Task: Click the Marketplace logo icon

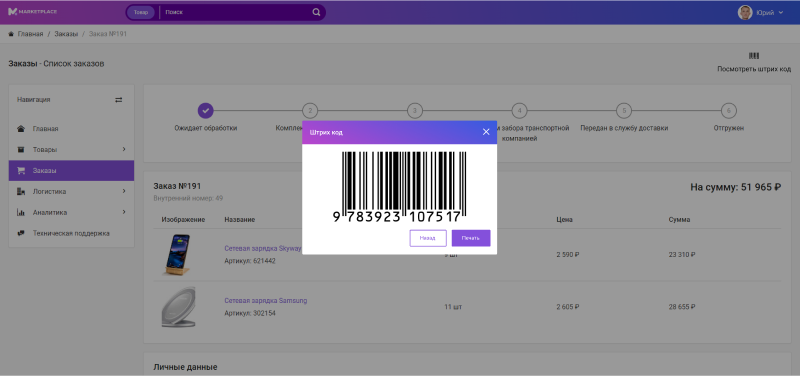Action: click(13, 12)
